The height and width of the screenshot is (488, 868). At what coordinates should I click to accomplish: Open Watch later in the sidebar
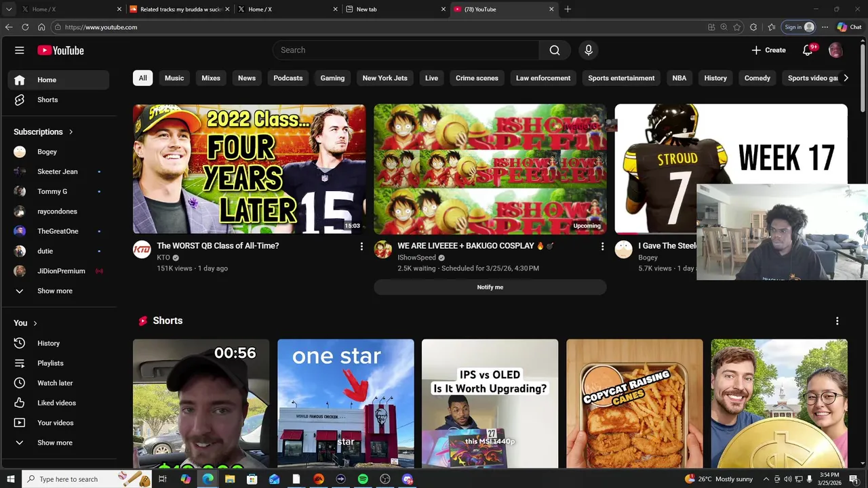point(58,383)
